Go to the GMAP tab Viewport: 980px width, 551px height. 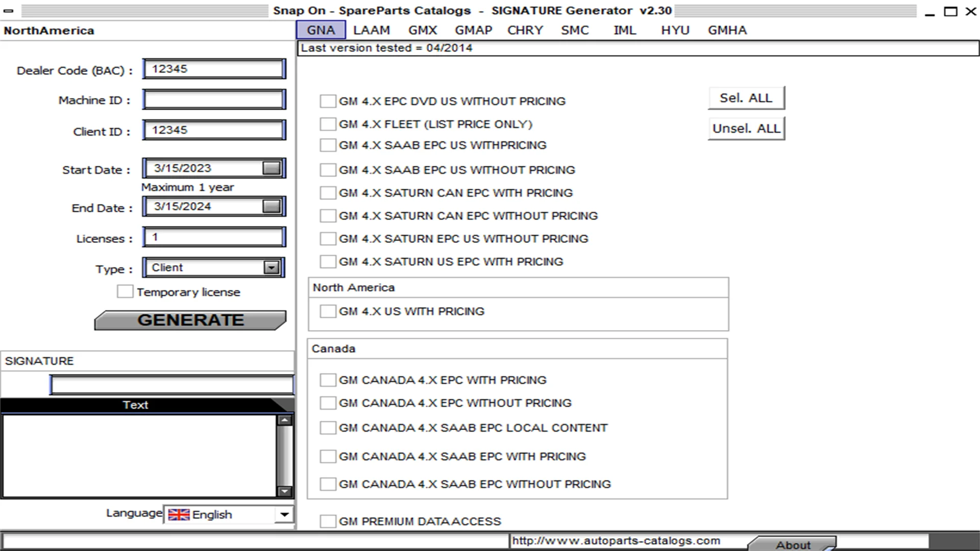474,30
